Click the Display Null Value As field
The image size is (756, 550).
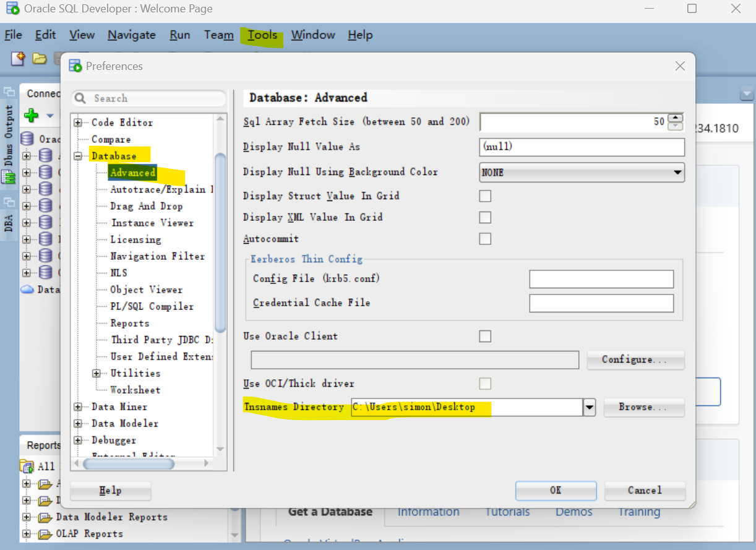(582, 147)
